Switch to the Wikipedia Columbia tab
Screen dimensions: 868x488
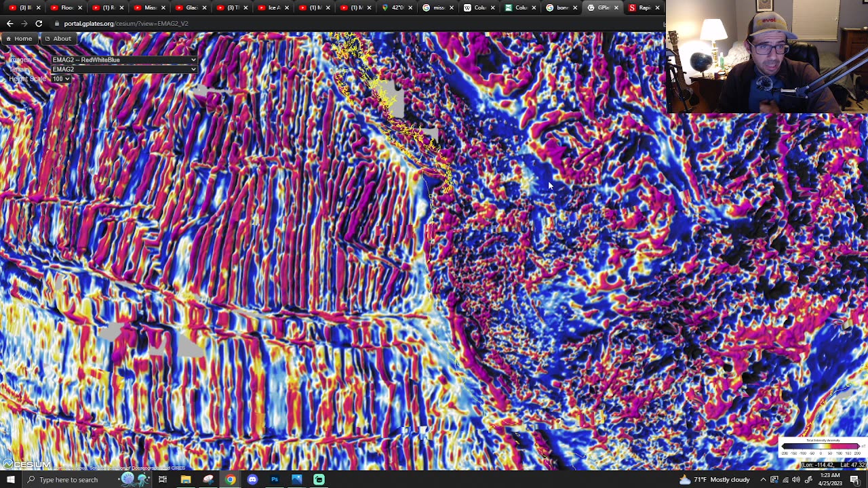[479, 7]
